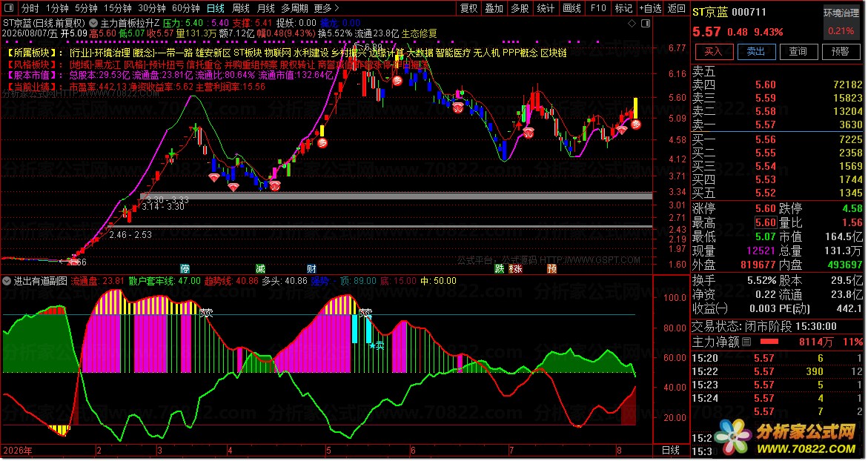Toggle the left sidebar panel icon

pos(9,8)
